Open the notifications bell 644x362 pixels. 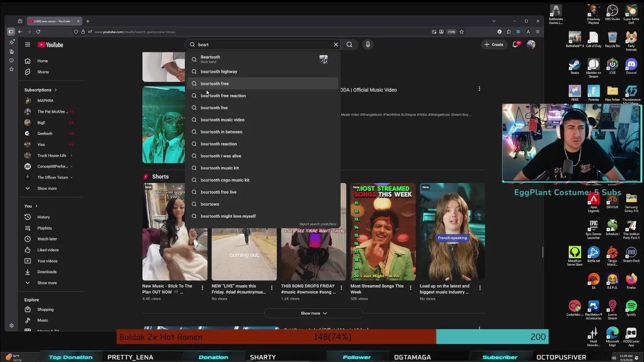(515, 45)
